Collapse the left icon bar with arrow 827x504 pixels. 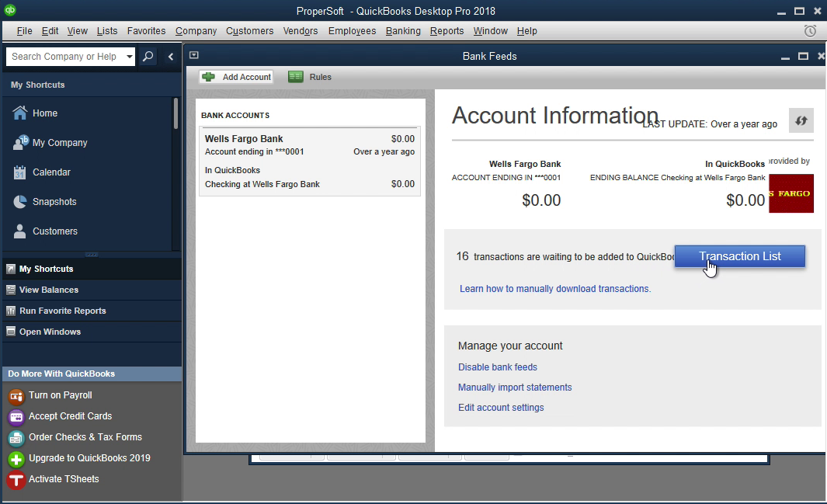coord(170,57)
